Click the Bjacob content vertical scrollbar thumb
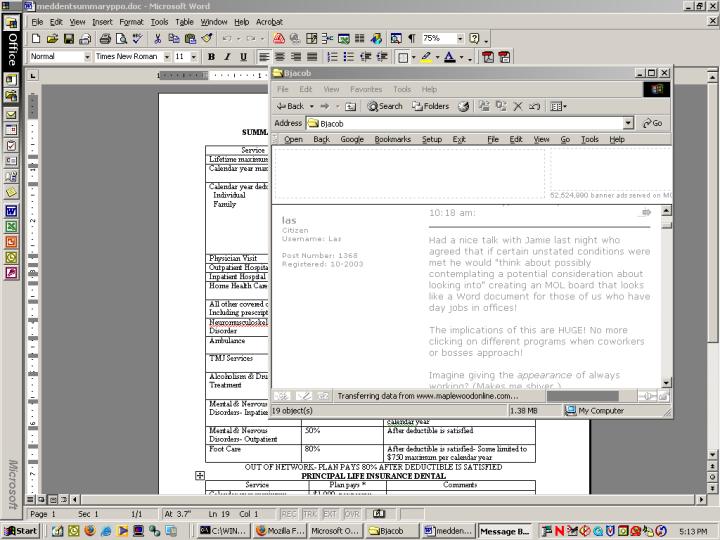This screenshot has height=540, width=720. click(666, 225)
